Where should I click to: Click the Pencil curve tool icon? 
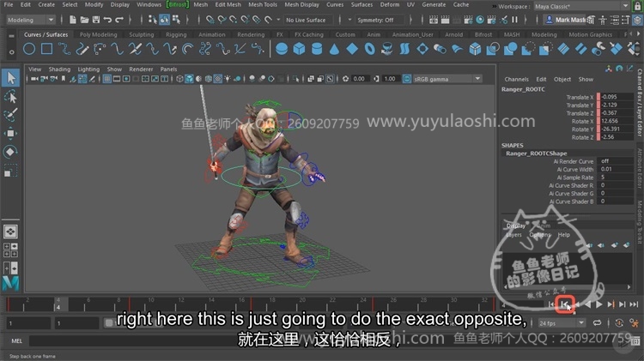pos(82,49)
